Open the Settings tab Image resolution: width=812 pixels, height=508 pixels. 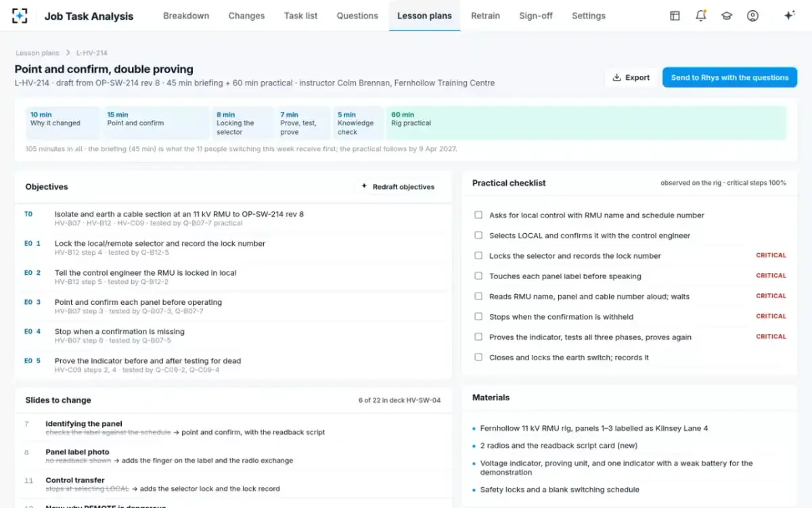tap(589, 16)
